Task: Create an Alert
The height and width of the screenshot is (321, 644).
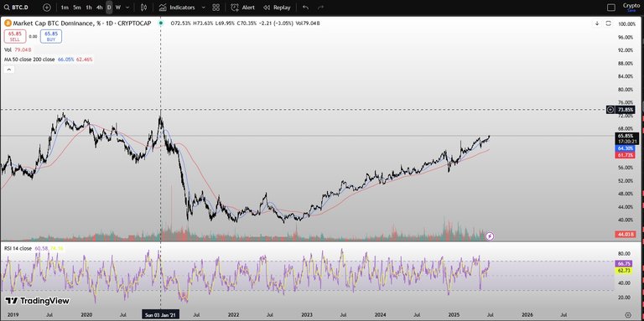Action: (242, 8)
